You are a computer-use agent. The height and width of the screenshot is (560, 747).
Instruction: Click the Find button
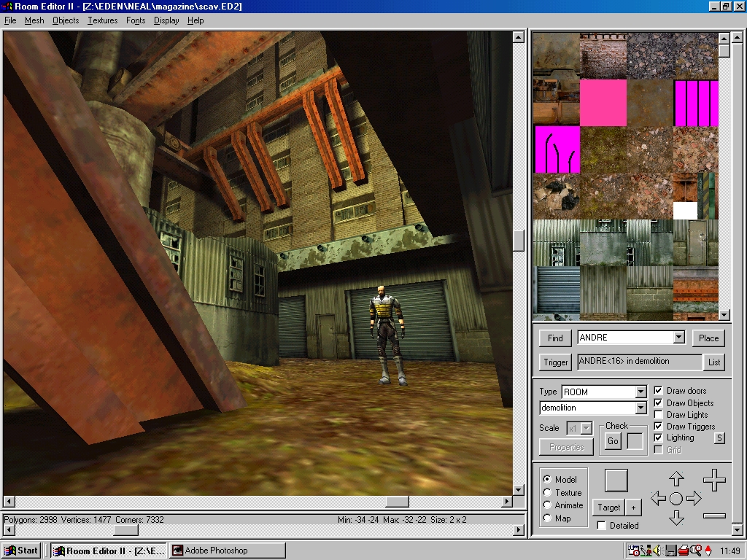(555, 338)
